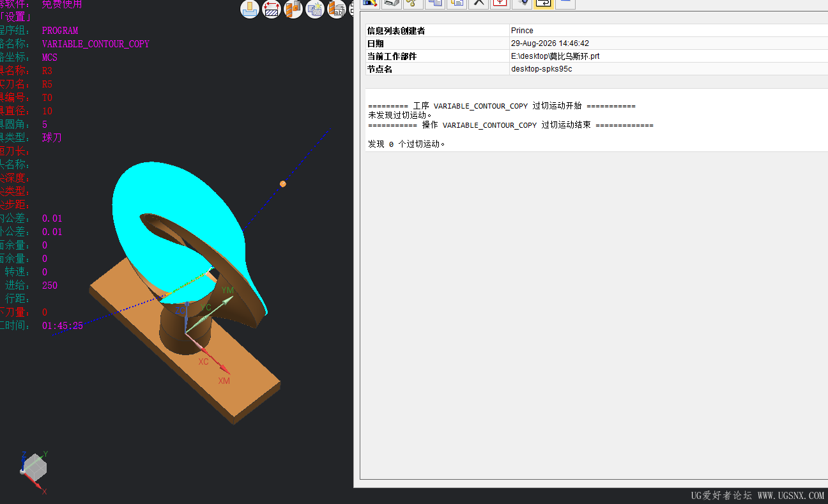This screenshot has width=828, height=504.
Task: Click the node name 'desktop-spks95c'
Action: pyautogui.click(x=542, y=69)
